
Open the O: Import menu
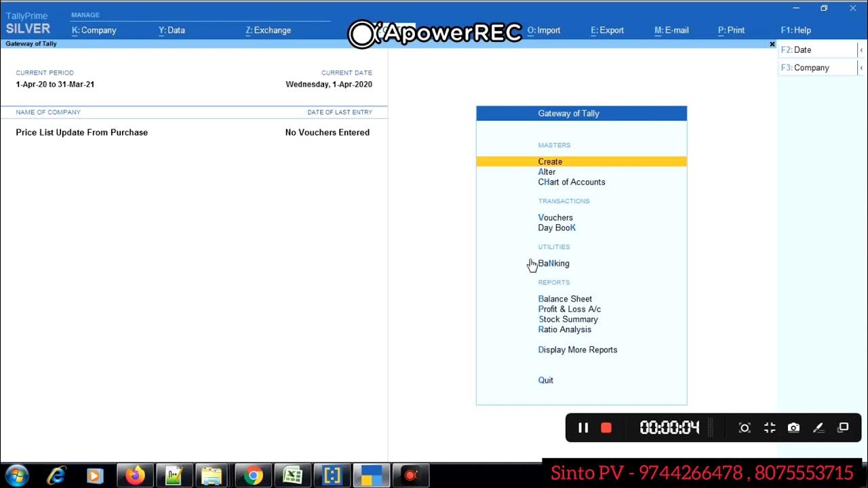pos(544,30)
